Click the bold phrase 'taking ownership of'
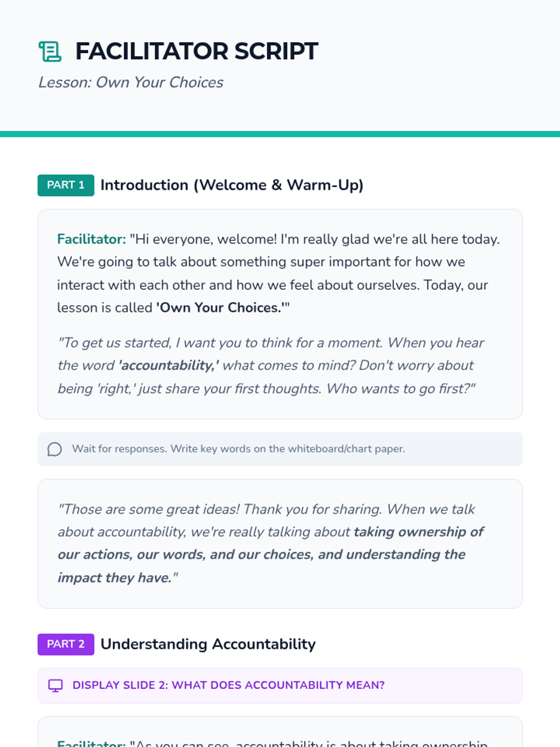Image resolution: width=560 pixels, height=747 pixels. (419, 532)
